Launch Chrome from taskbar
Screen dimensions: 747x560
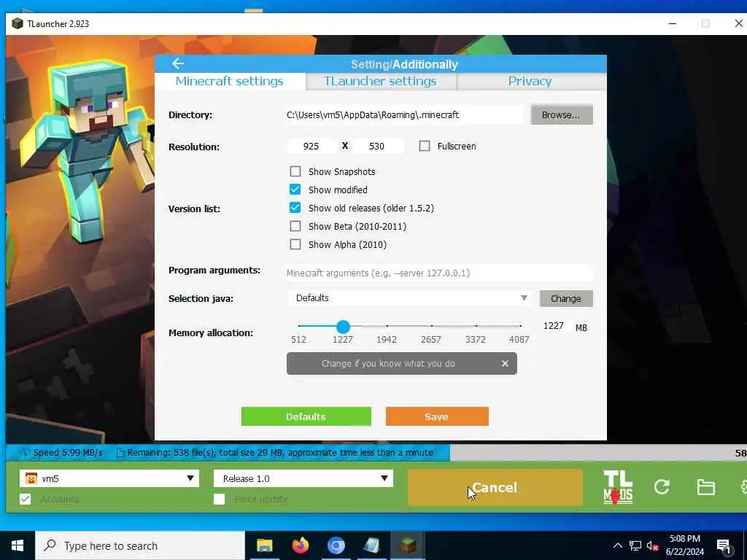click(336, 545)
